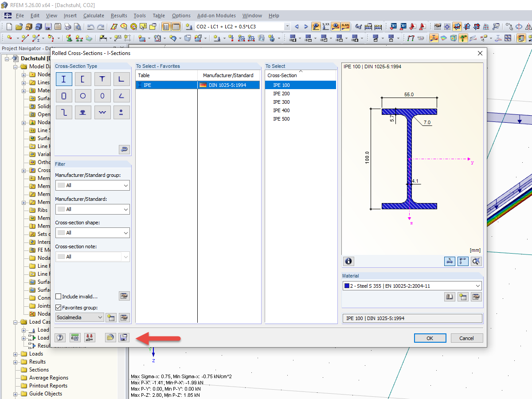The height and width of the screenshot is (399, 532).
Task: Create new material icon
Action: pyautogui.click(x=463, y=297)
